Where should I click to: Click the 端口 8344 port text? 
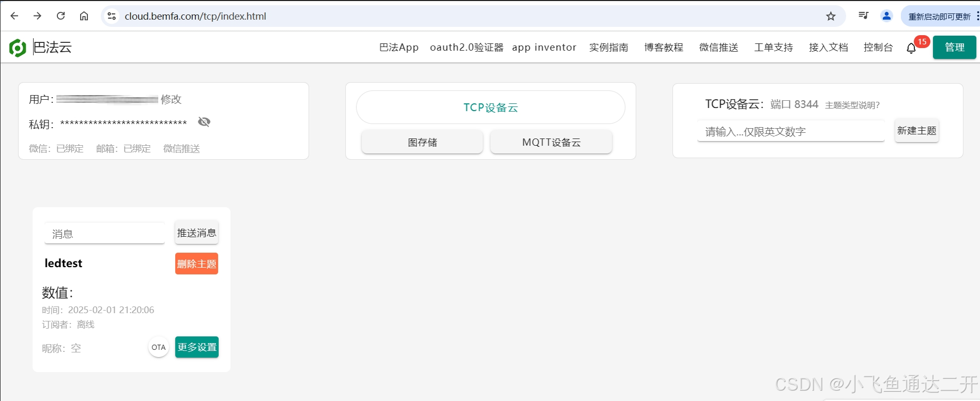(x=794, y=104)
